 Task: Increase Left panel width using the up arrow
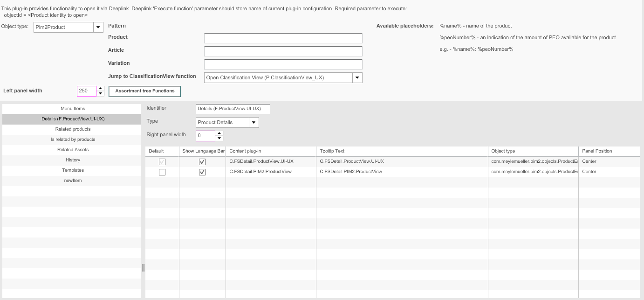coord(101,89)
